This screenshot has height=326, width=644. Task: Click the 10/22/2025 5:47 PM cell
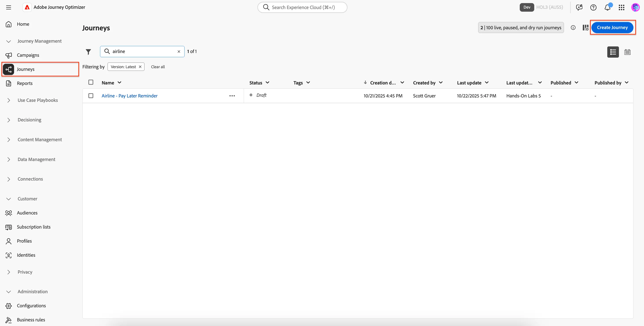[476, 96]
